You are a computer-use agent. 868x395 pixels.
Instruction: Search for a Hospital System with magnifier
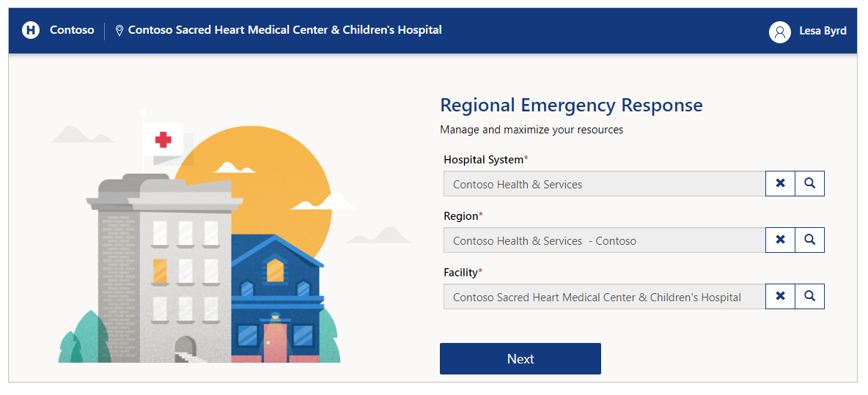[810, 184]
